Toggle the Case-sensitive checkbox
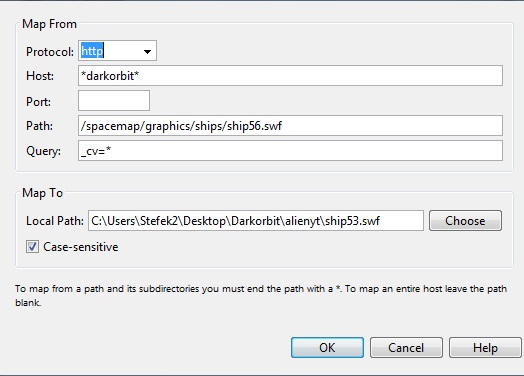Viewport: 524px width, 376px height. 32,247
